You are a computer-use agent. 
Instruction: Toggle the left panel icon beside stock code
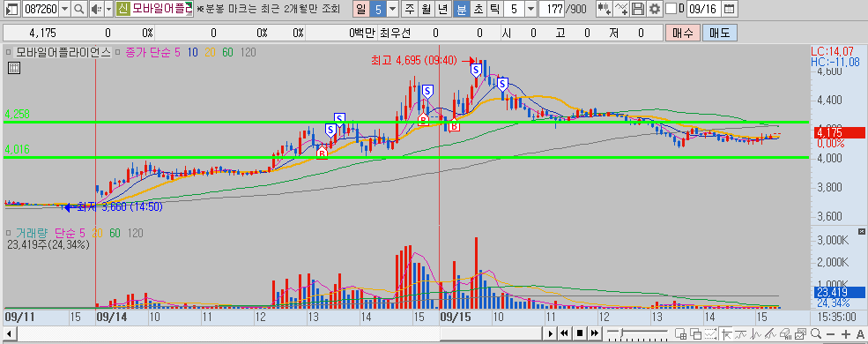(11, 8)
